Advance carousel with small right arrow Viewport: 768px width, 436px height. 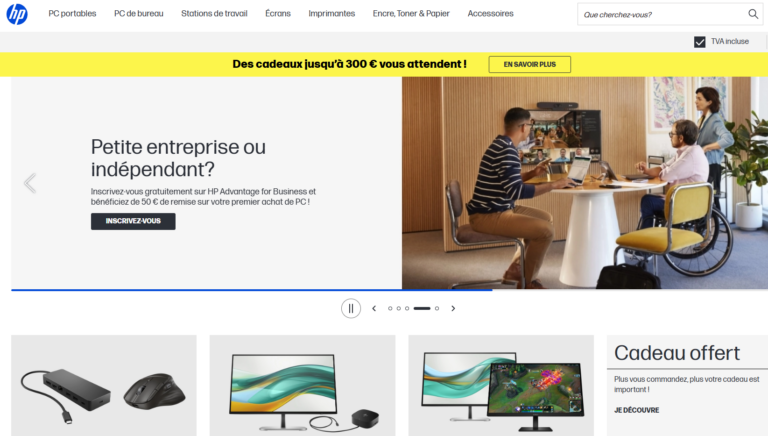tap(453, 309)
